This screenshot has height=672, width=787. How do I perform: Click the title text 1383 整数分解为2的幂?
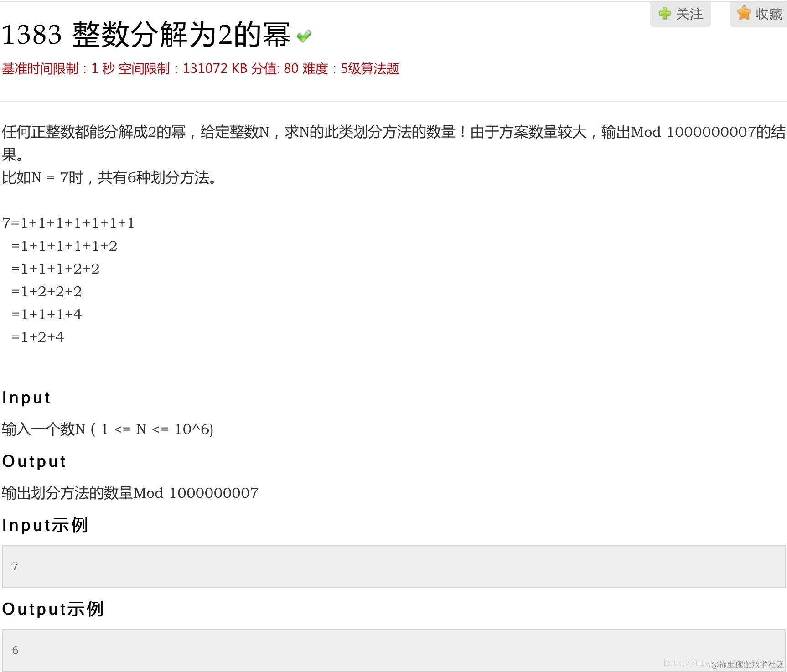pyautogui.click(x=146, y=35)
